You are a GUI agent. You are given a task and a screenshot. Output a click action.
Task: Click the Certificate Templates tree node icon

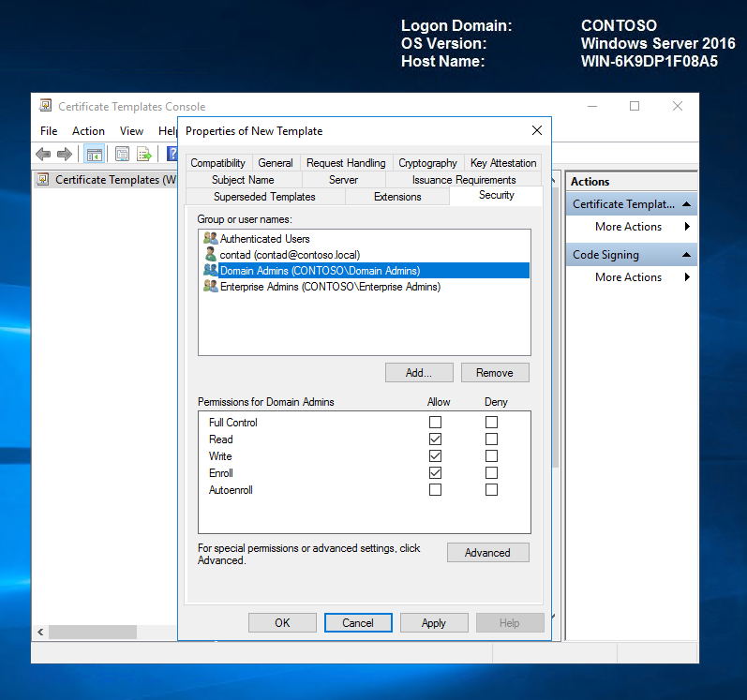click(x=43, y=180)
